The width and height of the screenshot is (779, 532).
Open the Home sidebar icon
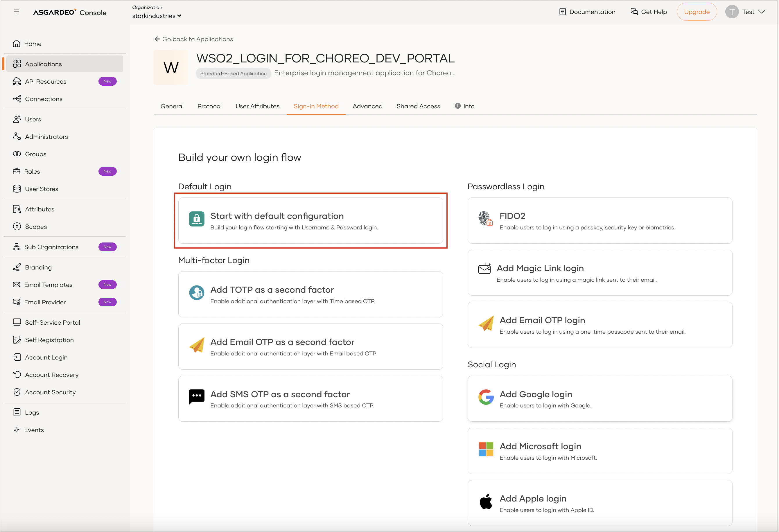coord(17,44)
